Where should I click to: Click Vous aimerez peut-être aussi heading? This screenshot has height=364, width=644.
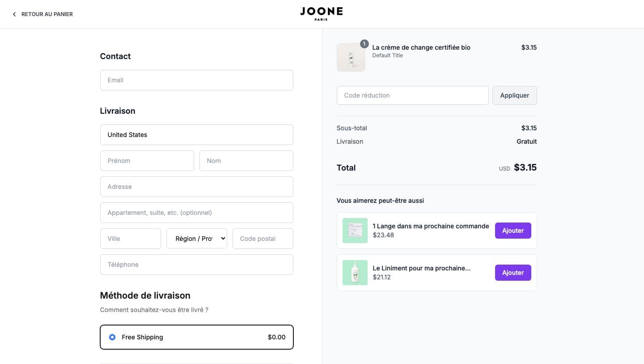[380, 201]
